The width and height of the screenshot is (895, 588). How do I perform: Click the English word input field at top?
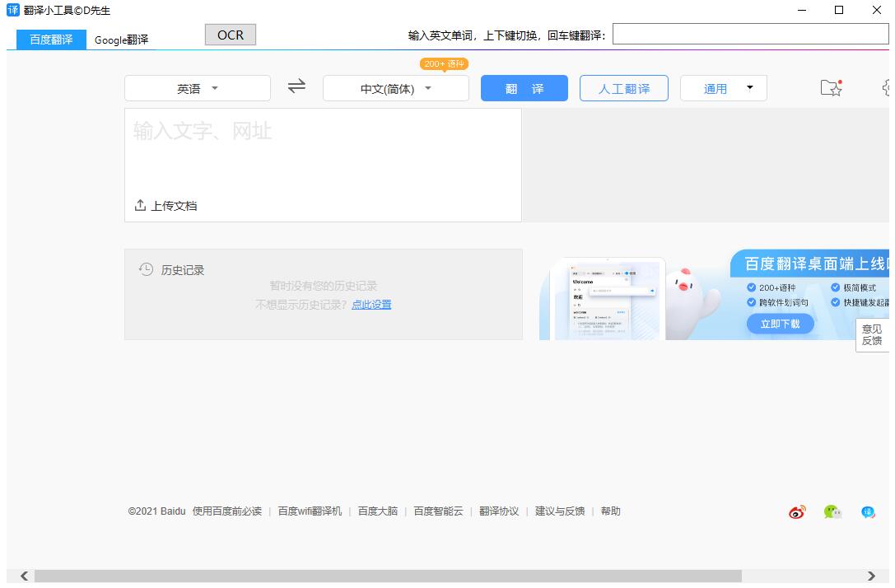tap(750, 34)
